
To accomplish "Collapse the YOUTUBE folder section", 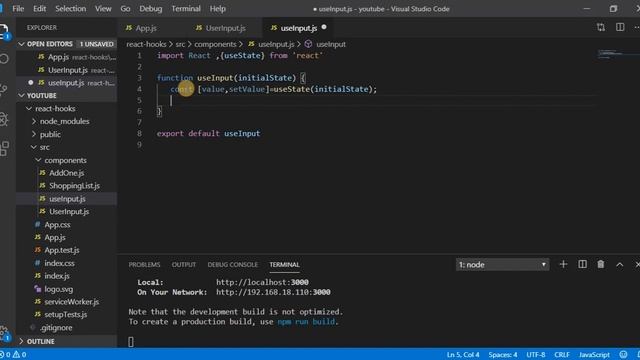I will coord(22,96).
